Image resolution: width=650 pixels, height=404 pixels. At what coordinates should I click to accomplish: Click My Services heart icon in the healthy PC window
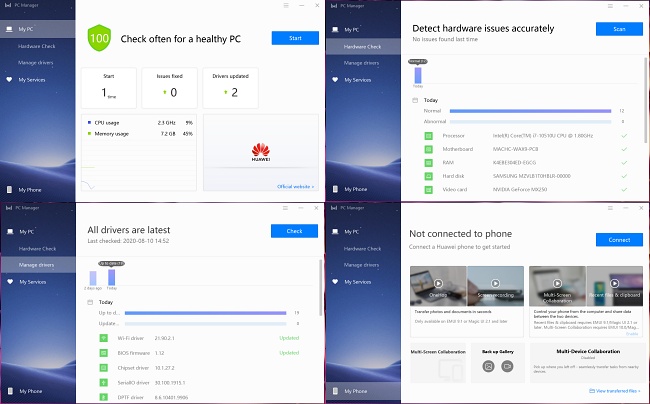[x=9, y=80]
